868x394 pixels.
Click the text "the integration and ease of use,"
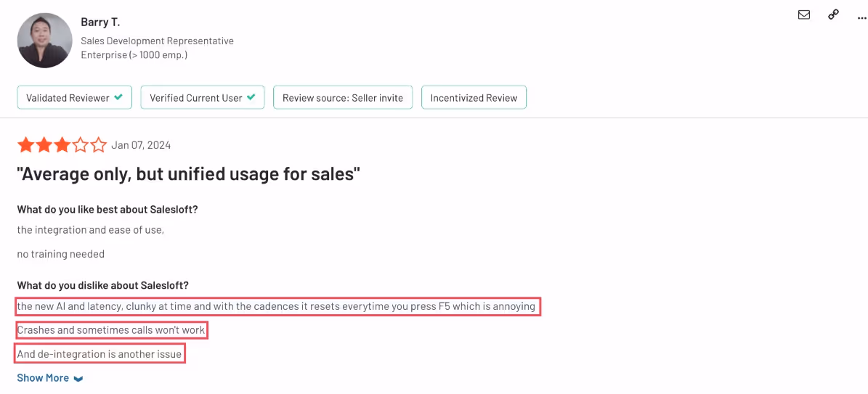(91, 231)
